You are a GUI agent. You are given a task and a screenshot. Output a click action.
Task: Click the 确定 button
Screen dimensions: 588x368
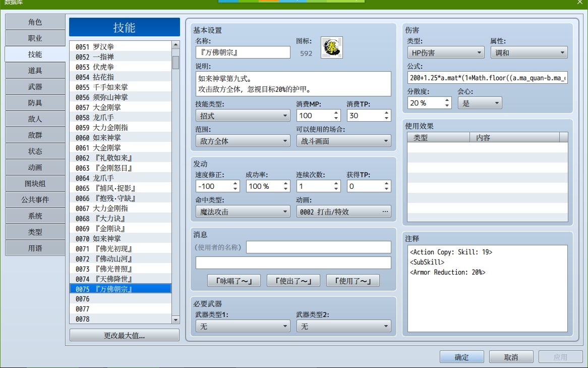(x=461, y=357)
